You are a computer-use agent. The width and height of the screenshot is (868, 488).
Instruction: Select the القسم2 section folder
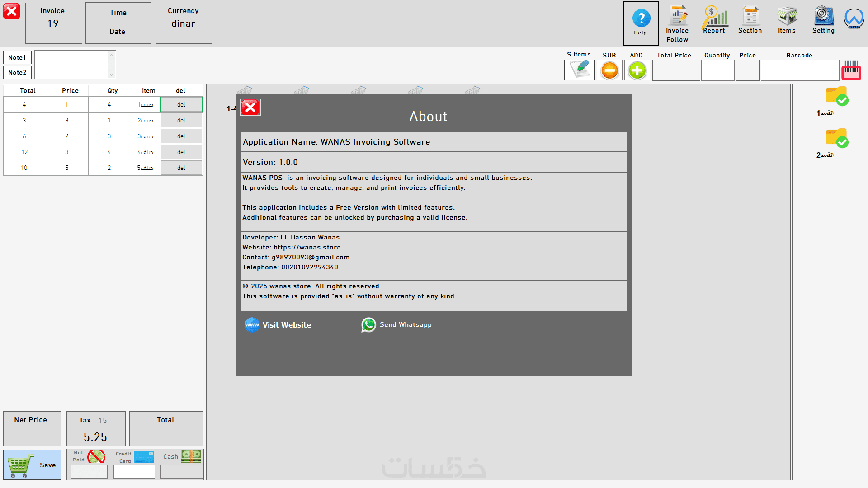pyautogui.click(x=836, y=139)
